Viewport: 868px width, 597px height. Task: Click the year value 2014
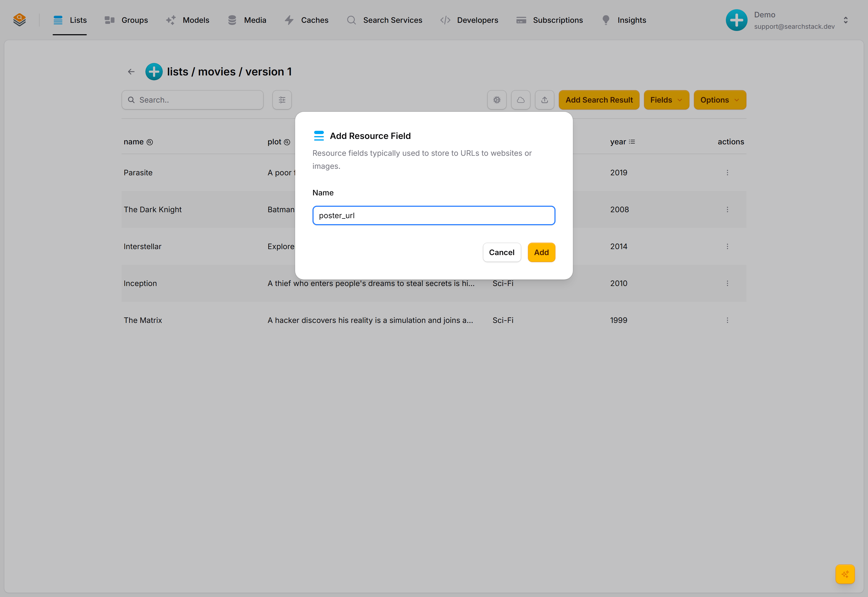coord(619,246)
